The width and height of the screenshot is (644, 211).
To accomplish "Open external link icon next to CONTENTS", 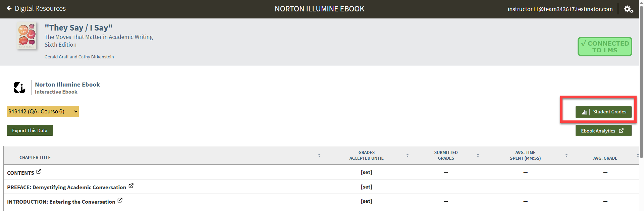I will pos(39,171).
